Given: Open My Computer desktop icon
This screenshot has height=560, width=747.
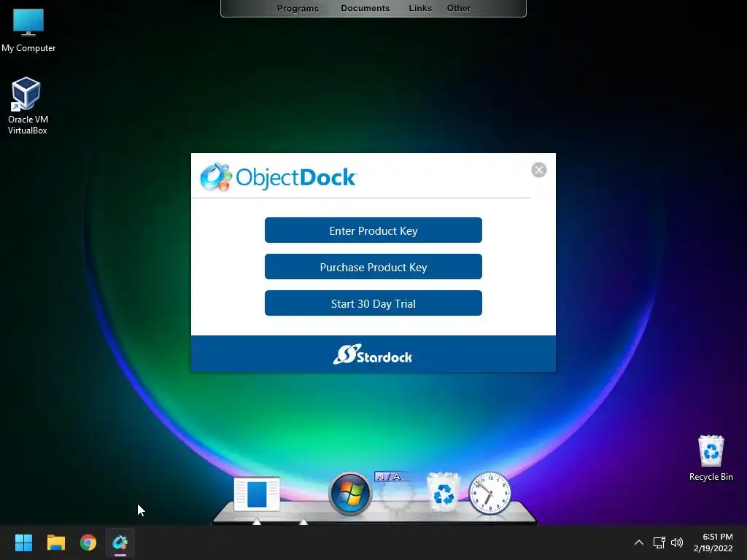Looking at the screenshot, I should (x=28, y=31).
